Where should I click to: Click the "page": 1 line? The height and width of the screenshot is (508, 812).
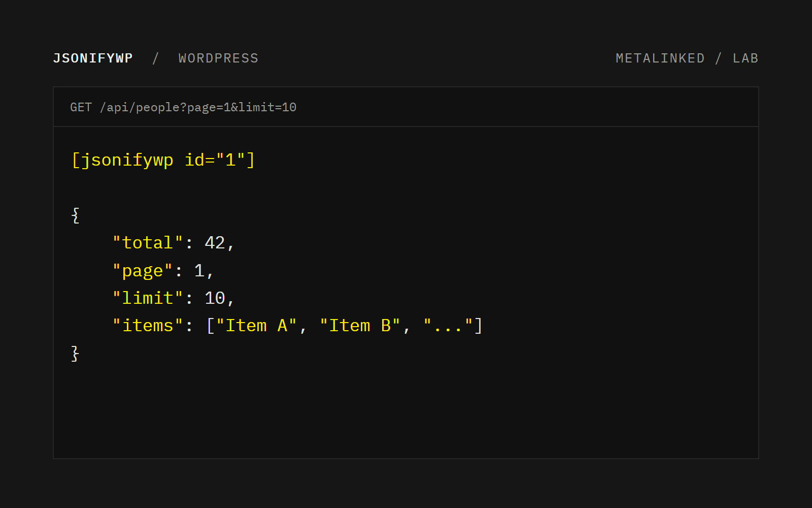[163, 271]
